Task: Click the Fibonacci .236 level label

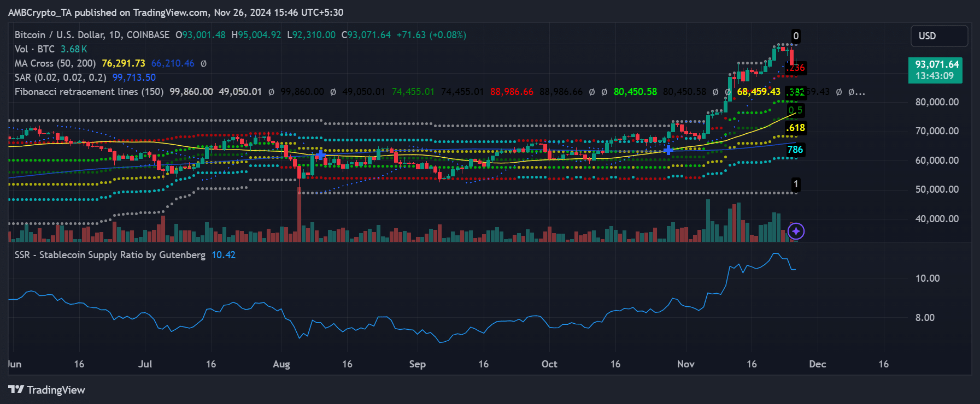Action: [x=795, y=68]
